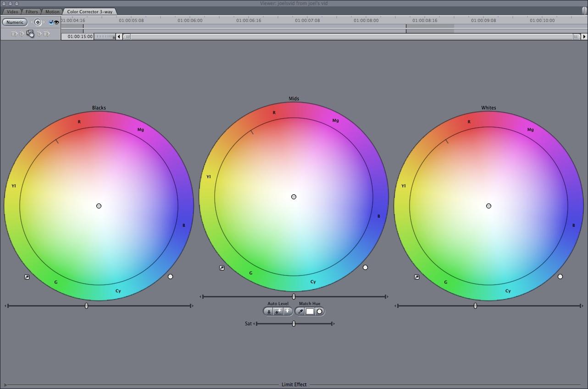Reset the Whites color balance wheel
This screenshot has height=389, width=588.
coord(560,276)
